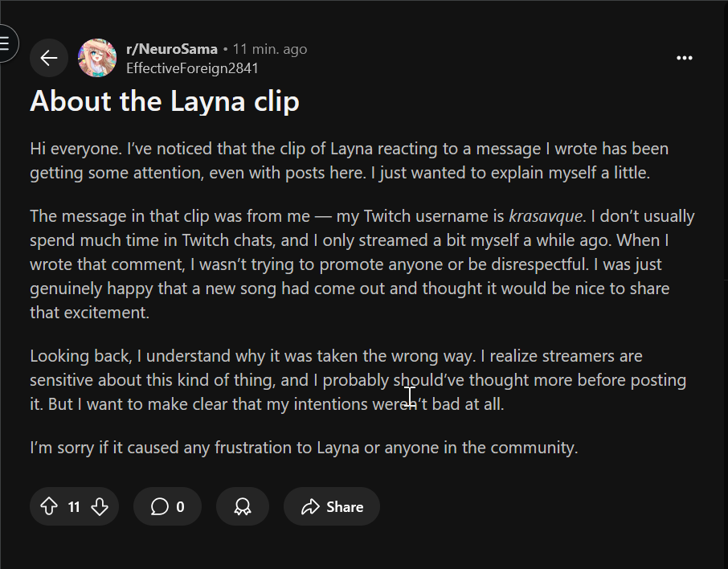Image resolution: width=728 pixels, height=569 pixels.
Task: Click the final I'm sorry apology sentence
Action: tap(304, 448)
